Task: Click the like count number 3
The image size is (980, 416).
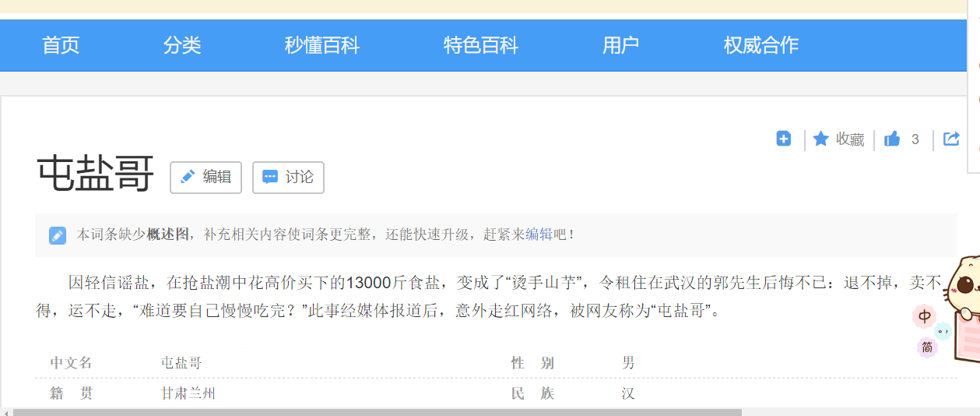Action: [x=915, y=139]
